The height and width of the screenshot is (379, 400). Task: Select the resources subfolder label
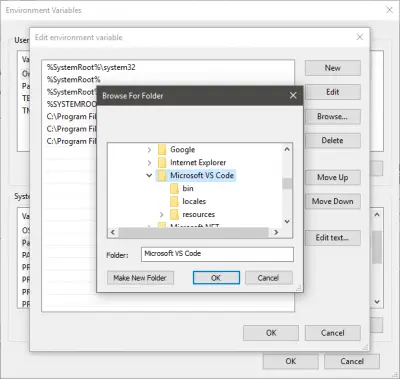click(199, 214)
